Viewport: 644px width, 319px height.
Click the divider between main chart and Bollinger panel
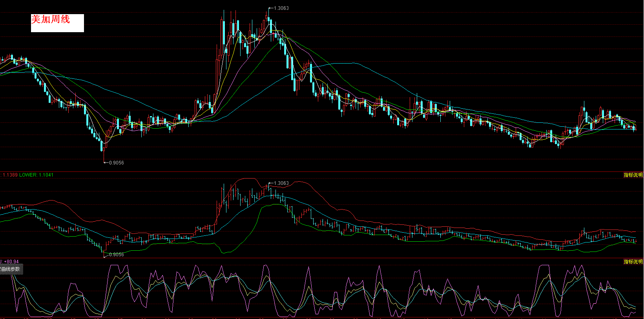tap(322, 171)
